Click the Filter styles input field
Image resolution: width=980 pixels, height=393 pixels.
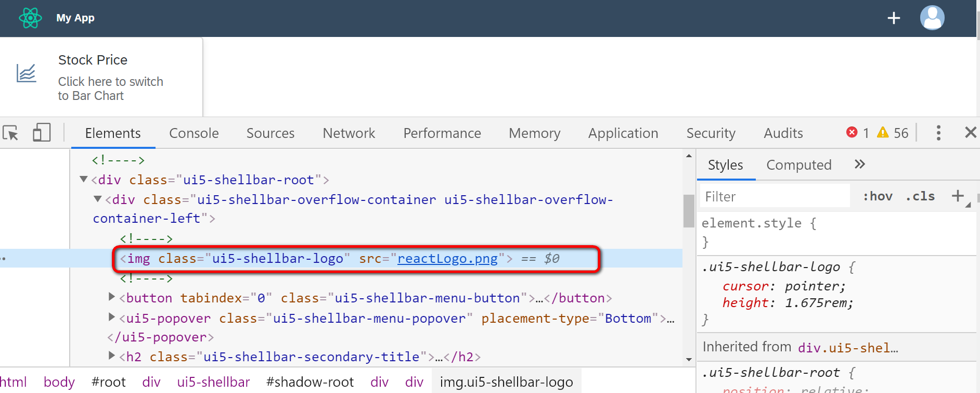pyautogui.click(x=775, y=196)
